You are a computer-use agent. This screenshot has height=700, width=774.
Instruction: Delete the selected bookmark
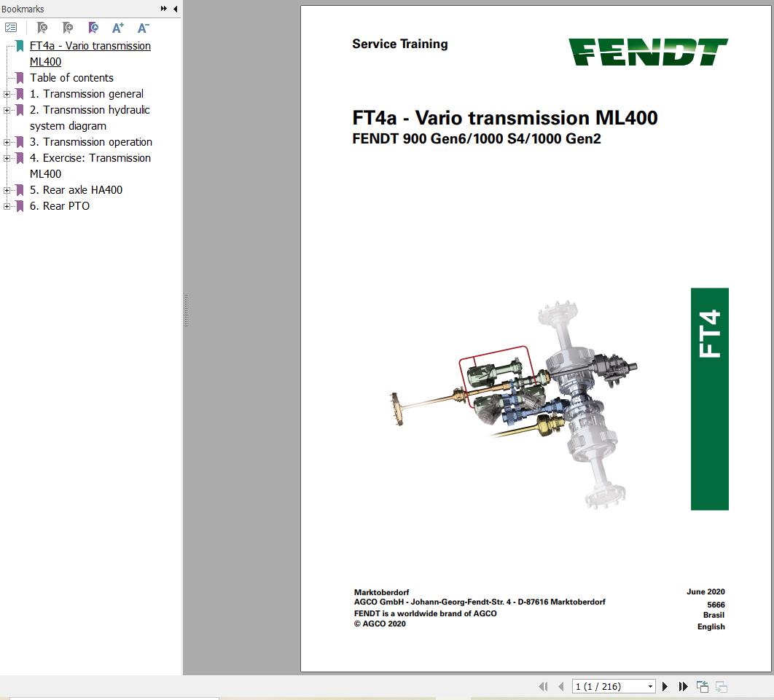coord(42,28)
